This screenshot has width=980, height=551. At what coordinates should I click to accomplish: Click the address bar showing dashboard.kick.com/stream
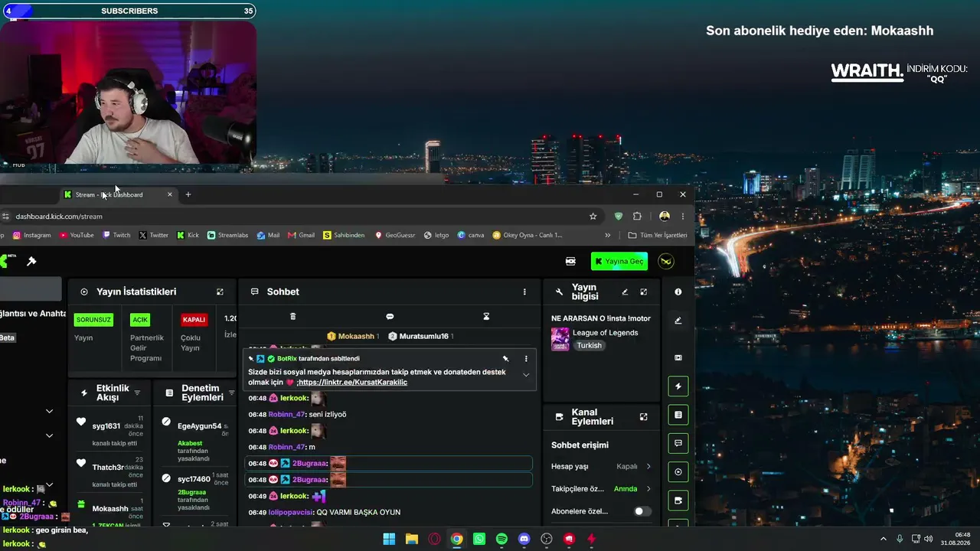pyautogui.click(x=299, y=217)
